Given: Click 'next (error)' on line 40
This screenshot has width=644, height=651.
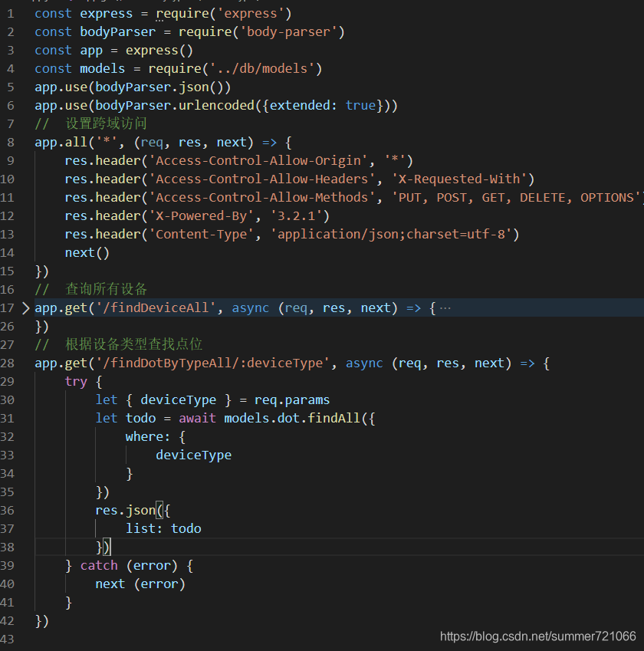Looking at the screenshot, I should click(x=140, y=584).
